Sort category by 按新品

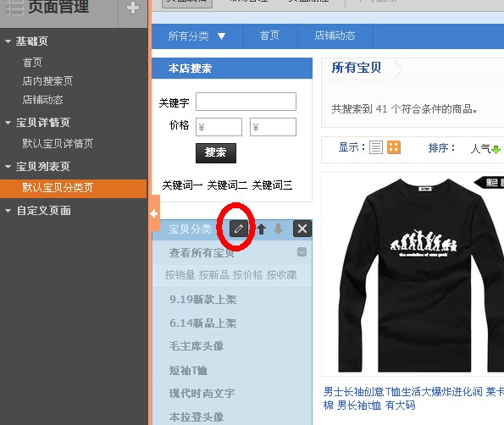(213, 275)
